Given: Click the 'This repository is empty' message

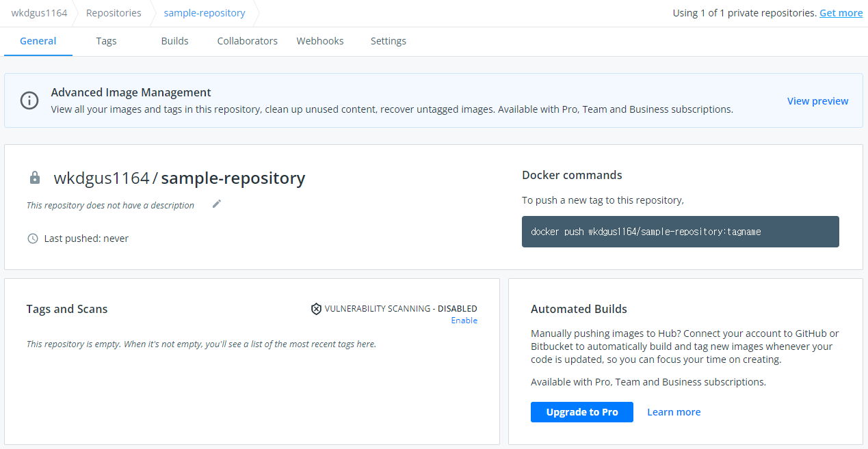Looking at the screenshot, I should [x=201, y=344].
